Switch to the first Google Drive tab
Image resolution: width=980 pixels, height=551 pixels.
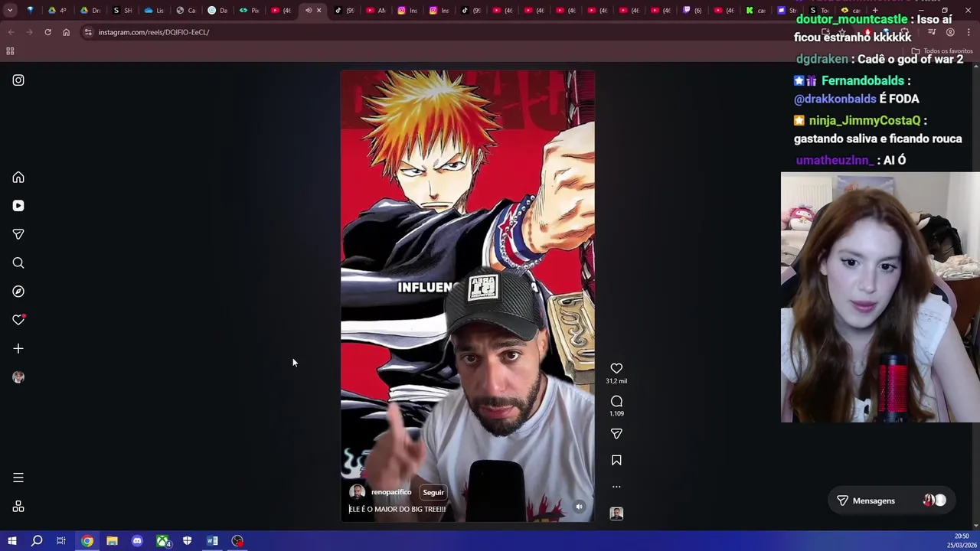pos(58,10)
